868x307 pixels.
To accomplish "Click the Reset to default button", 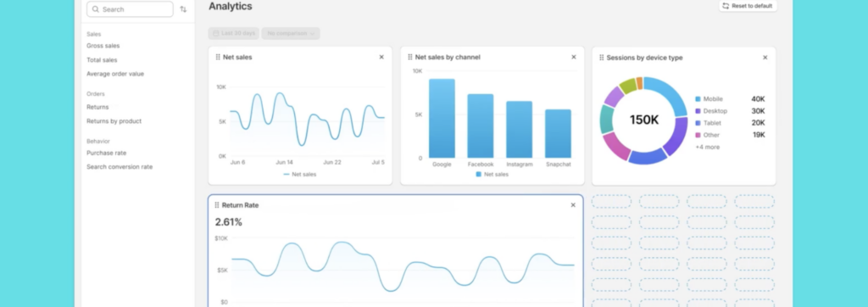I will pyautogui.click(x=748, y=6).
